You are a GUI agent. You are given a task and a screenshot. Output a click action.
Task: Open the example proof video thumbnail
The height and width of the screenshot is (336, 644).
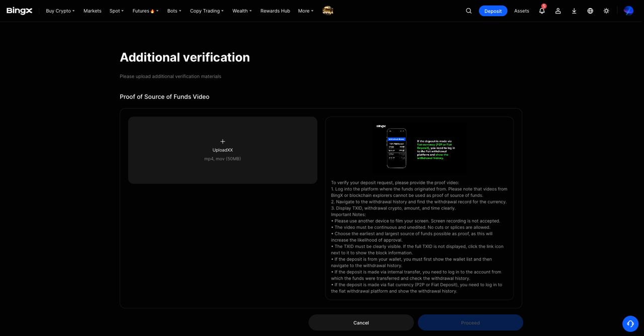point(419,148)
